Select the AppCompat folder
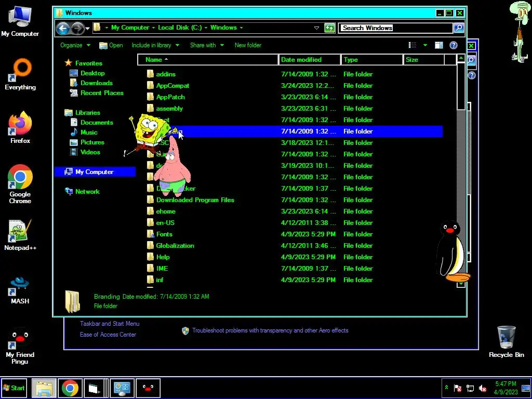 click(x=172, y=86)
